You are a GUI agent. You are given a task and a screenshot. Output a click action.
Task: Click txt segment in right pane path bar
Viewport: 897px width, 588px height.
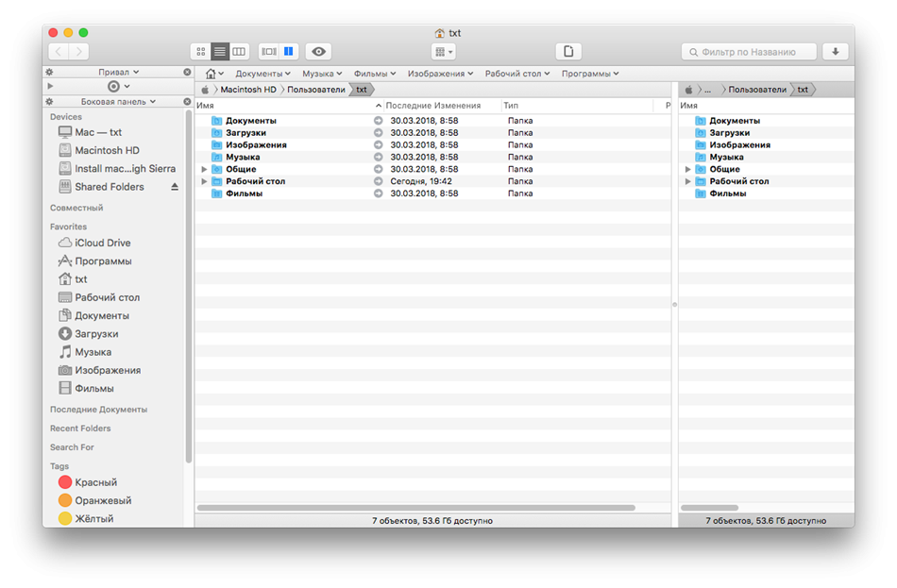pos(804,90)
